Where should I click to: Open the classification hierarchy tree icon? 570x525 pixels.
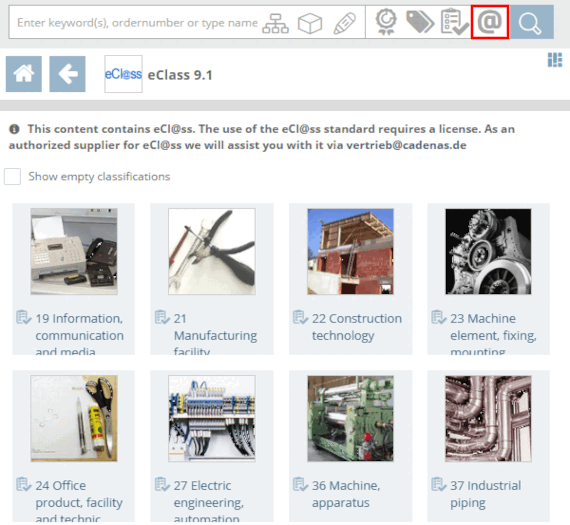coord(276,23)
